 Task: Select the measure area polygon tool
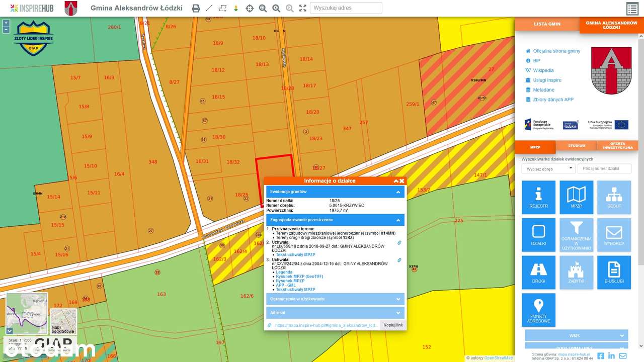pyautogui.click(x=223, y=8)
